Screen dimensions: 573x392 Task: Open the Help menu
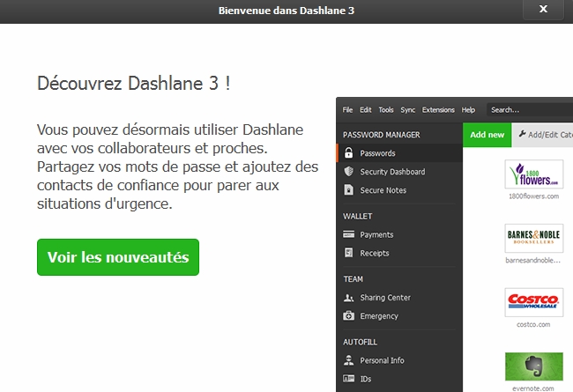[x=468, y=110]
